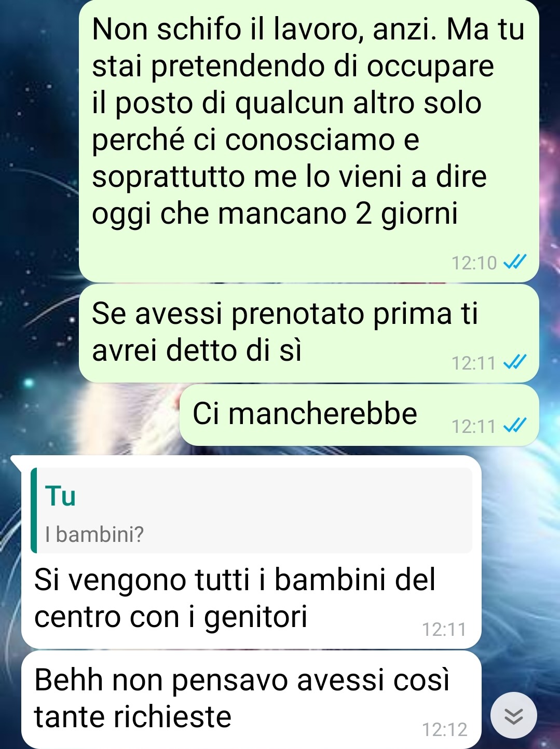Image resolution: width=560 pixels, height=749 pixels.
Task: Tap the words 'oggi che mancano 2 giorni'
Action: 275,214
